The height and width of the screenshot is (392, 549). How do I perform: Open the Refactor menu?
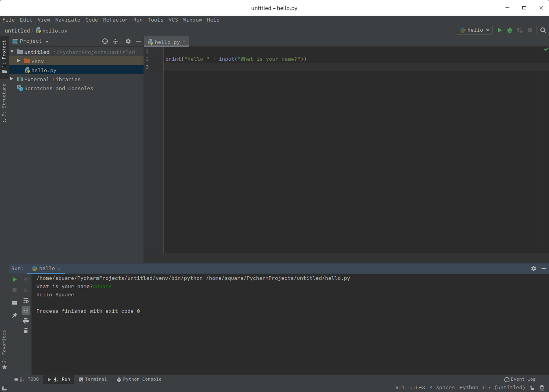click(115, 20)
